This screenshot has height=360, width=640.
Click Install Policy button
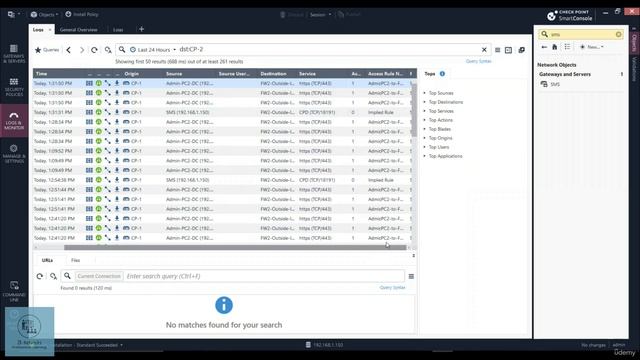pyautogui.click(x=82, y=14)
